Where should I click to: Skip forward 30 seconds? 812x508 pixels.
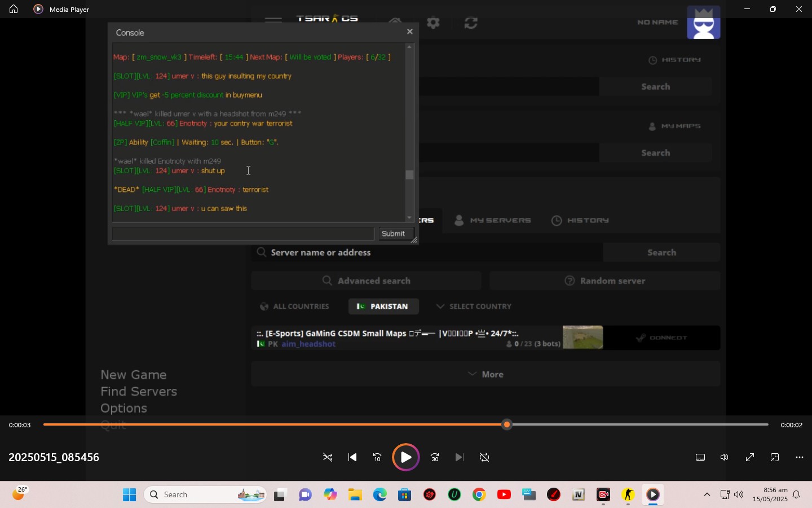(x=435, y=458)
